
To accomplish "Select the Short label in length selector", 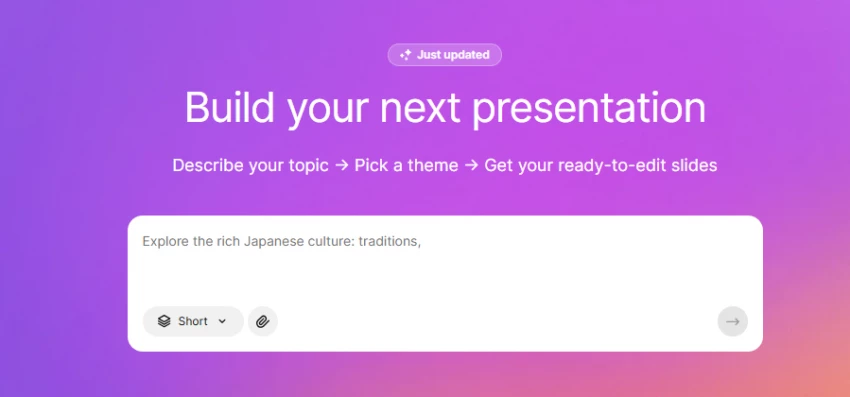I will tap(193, 322).
